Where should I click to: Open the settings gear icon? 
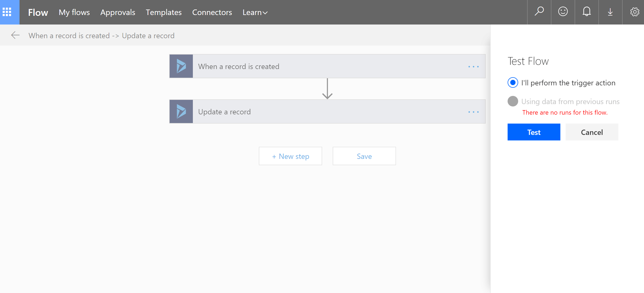634,12
